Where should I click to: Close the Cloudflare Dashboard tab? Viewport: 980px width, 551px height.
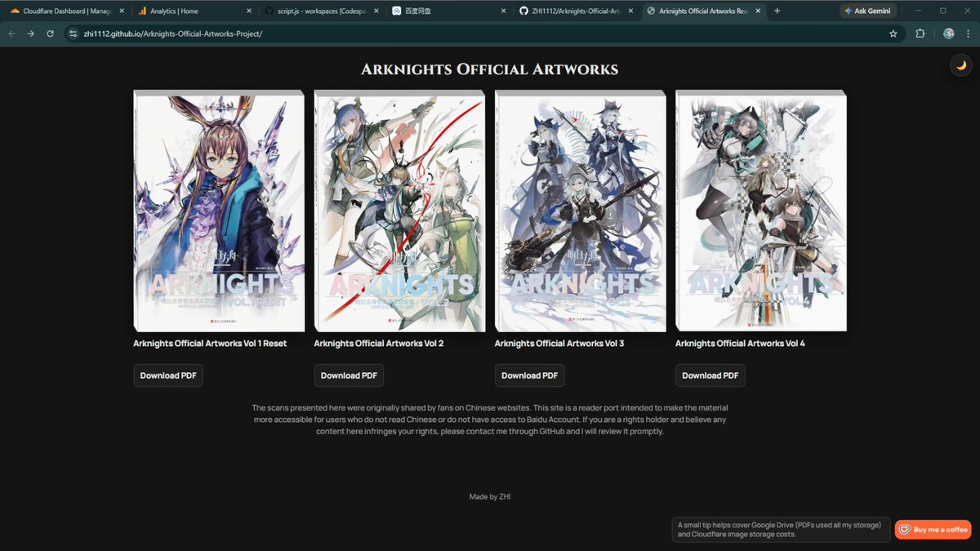[121, 11]
